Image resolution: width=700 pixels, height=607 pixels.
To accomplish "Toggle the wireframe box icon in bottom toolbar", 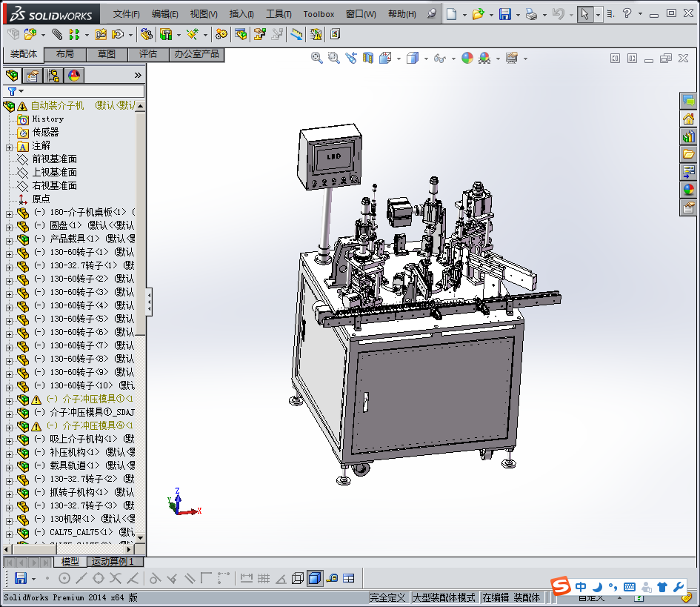I will (x=297, y=578).
